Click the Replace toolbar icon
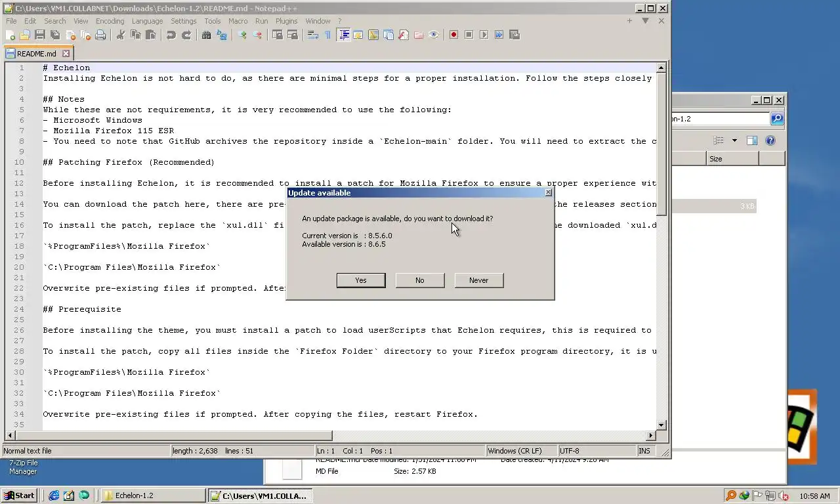This screenshot has height=504, width=840. 222,35
